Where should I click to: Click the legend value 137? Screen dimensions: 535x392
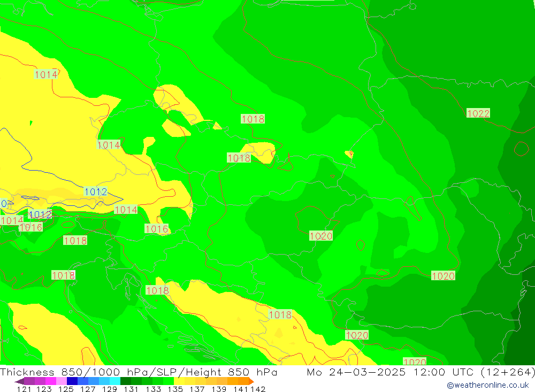[197, 389]
